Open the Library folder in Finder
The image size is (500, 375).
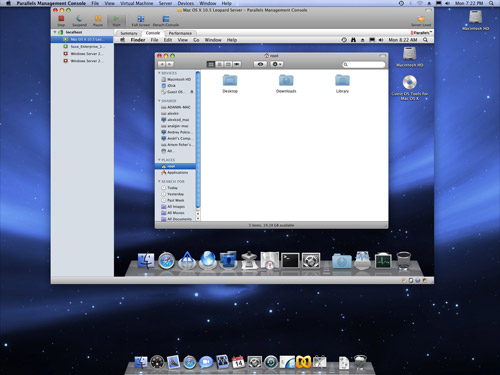click(342, 83)
